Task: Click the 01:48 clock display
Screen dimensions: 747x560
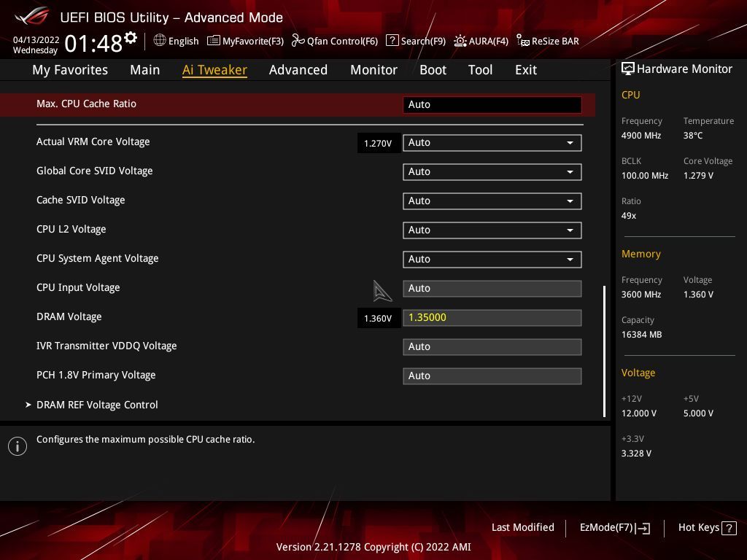Action: 93,44
